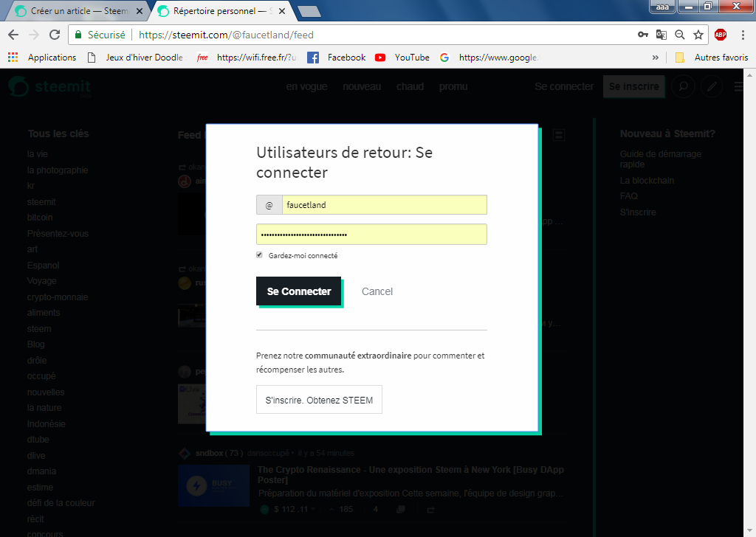Upvote the Crypto Renaissance post
The width and height of the screenshot is (756, 537).
264,509
